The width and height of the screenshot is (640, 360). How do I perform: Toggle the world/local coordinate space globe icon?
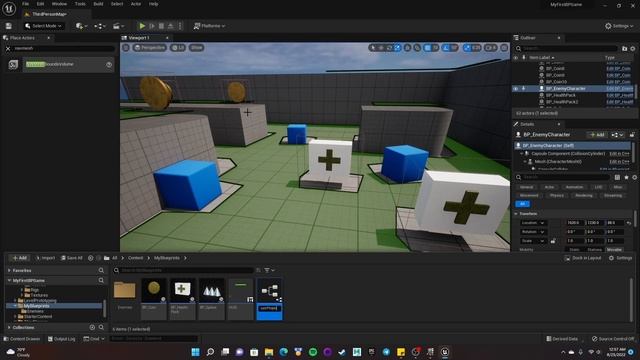tap(407, 48)
